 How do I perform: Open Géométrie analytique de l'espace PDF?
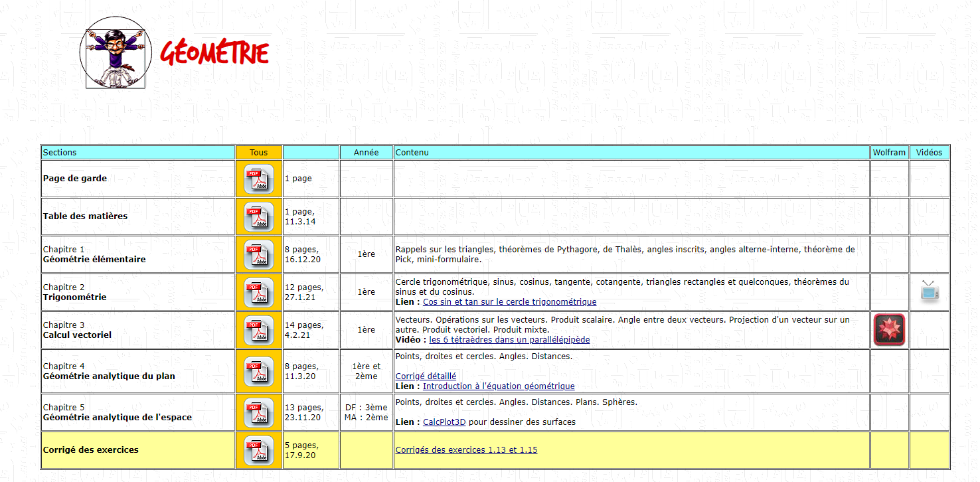pyautogui.click(x=258, y=412)
